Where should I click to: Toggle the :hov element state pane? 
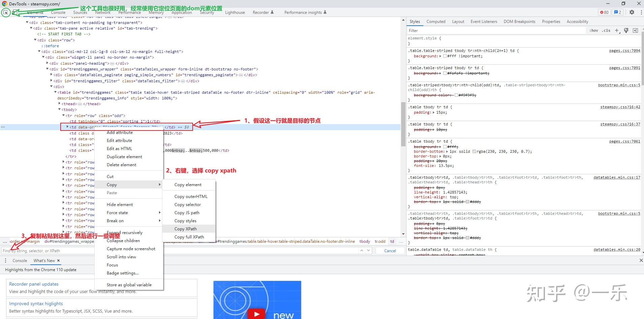(x=593, y=30)
